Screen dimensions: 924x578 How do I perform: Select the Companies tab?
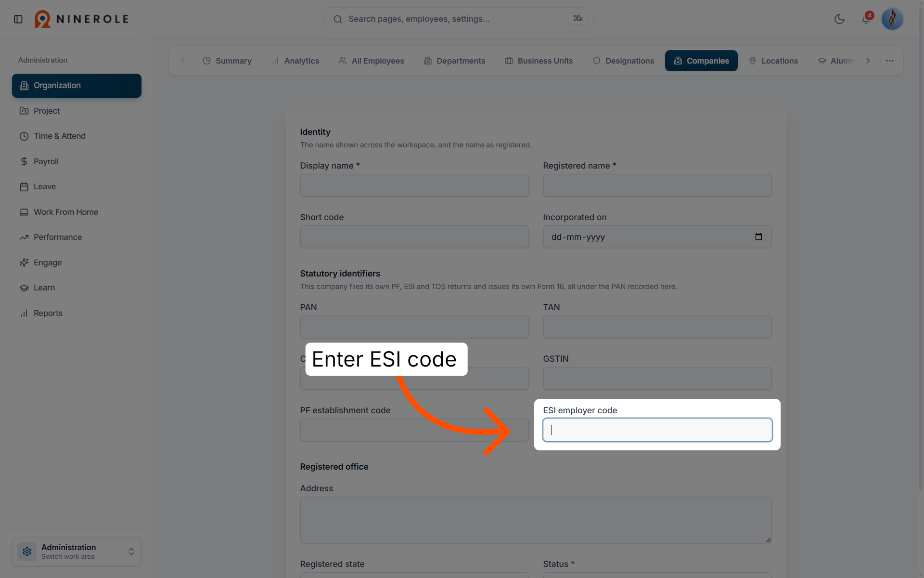click(701, 61)
